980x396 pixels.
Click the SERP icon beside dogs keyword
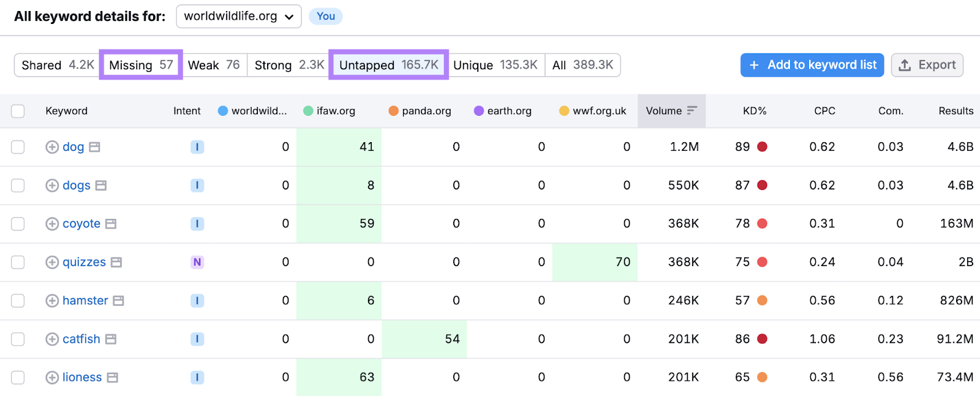click(x=101, y=186)
